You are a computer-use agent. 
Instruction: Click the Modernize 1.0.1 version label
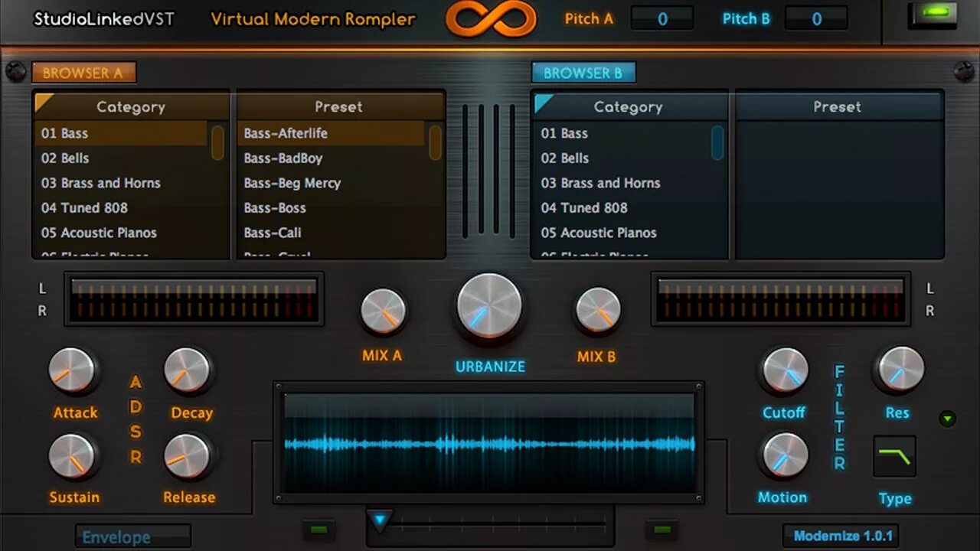point(840,536)
